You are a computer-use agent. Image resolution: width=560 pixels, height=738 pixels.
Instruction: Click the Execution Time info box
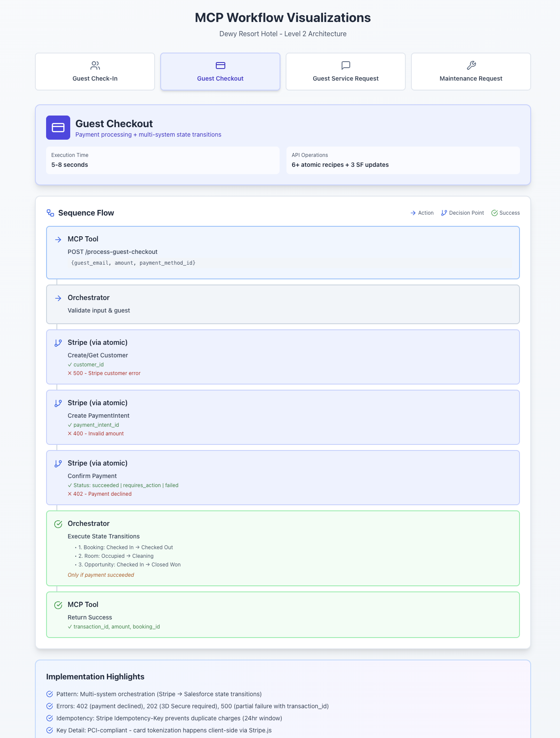click(162, 160)
